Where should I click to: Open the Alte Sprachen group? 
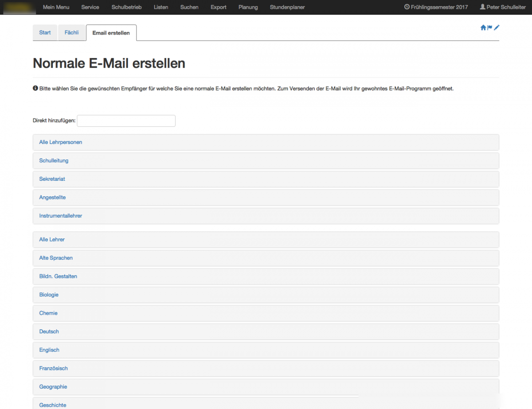[x=56, y=258]
